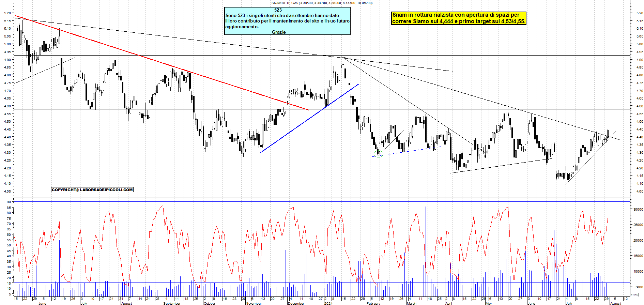This screenshot has height=305, width=644.
Task: Click the '10000' volume scale value
Action: pyautogui.click(x=638, y=272)
